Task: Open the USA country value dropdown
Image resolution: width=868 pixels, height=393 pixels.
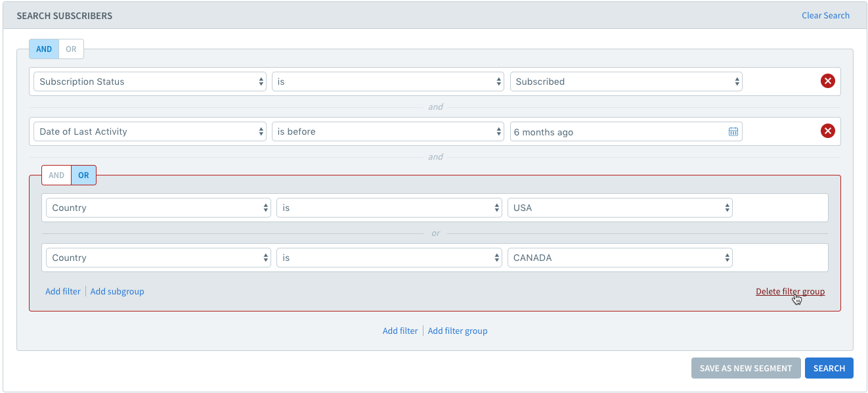Action: click(x=620, y=208)
